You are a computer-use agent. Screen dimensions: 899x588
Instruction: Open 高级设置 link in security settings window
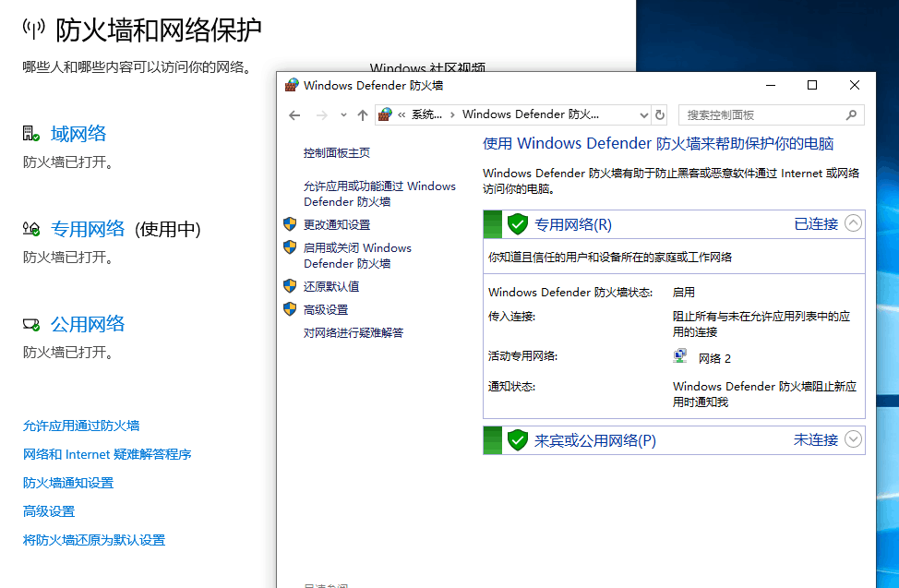click(49, 511)
